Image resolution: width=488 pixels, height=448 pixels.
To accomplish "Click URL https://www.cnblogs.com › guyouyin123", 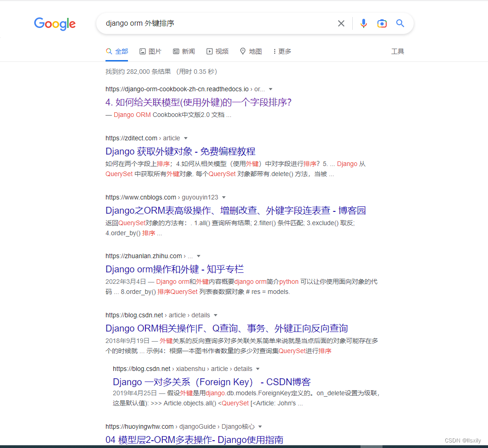I will (x=162, y=197).
